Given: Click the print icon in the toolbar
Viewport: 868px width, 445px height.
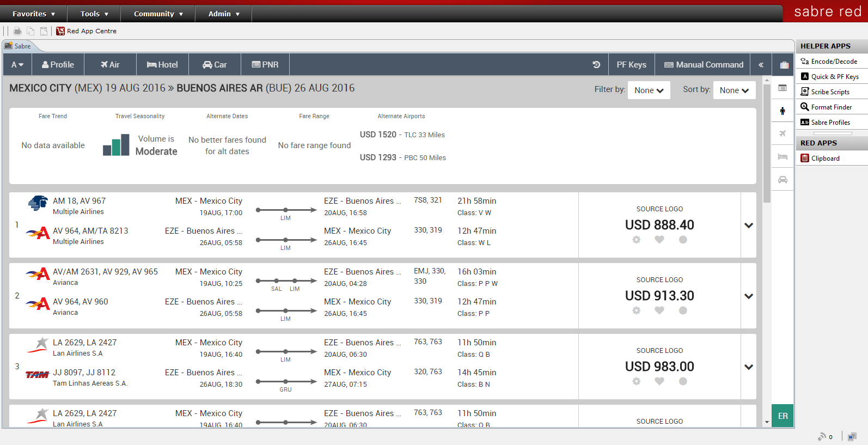Looking at the screenshot, I should pyautogui.click(x=17, y=31).
